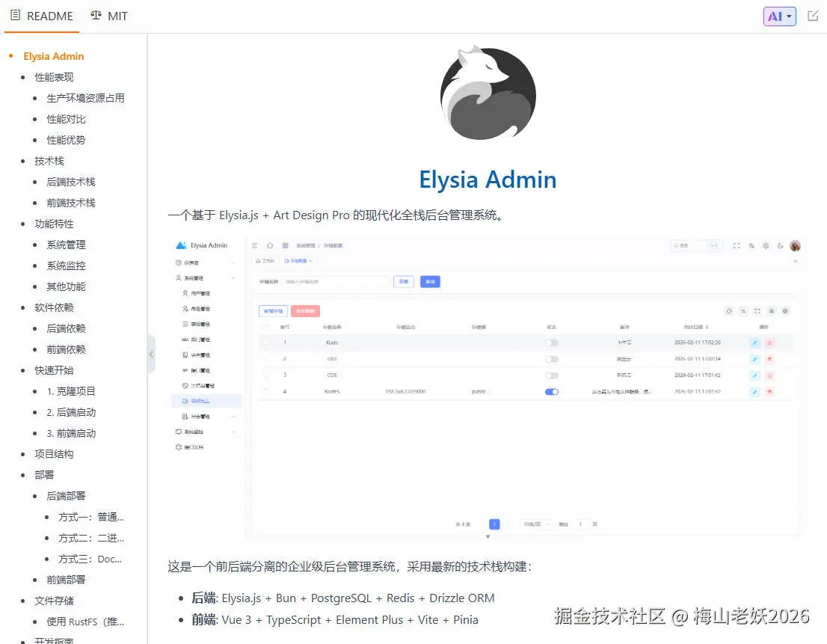The image size is (827, 644).
Task: Open the AI dropdown button
Action: [780, 16]
